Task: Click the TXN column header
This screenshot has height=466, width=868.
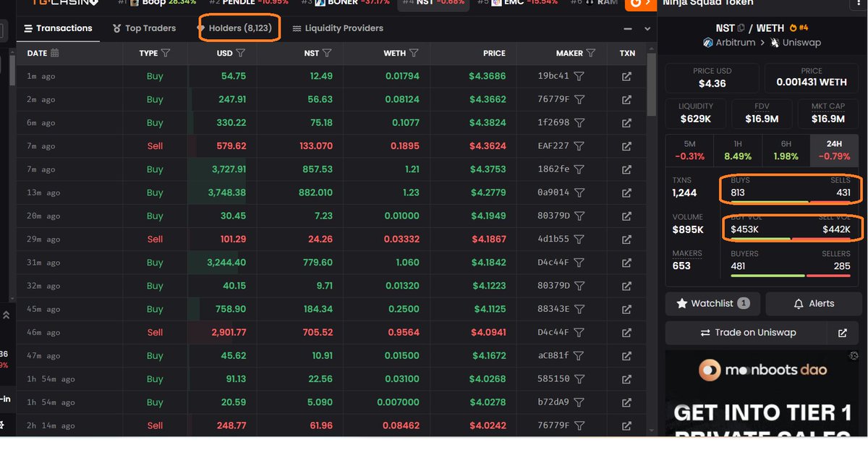Action: click(627, 54)
